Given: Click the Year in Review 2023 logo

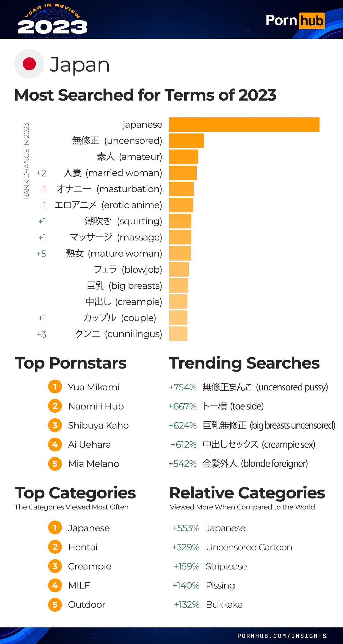Looking at the screenshot, I should [53, 19].
